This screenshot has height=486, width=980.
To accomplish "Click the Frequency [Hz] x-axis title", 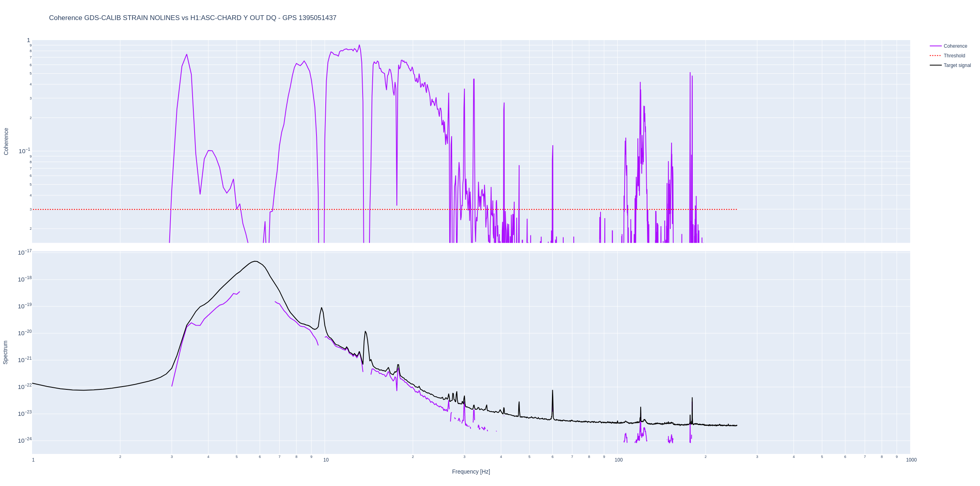I will [471, 472].
